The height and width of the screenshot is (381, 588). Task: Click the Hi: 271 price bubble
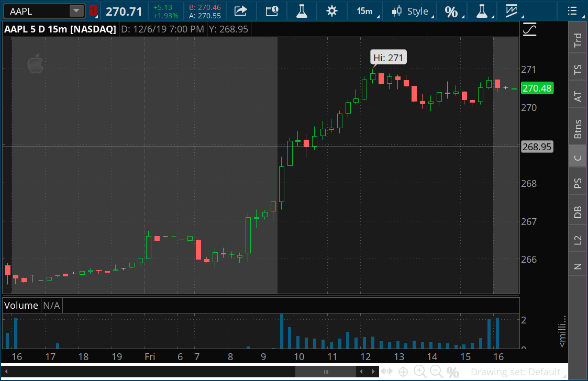(388, 58)
